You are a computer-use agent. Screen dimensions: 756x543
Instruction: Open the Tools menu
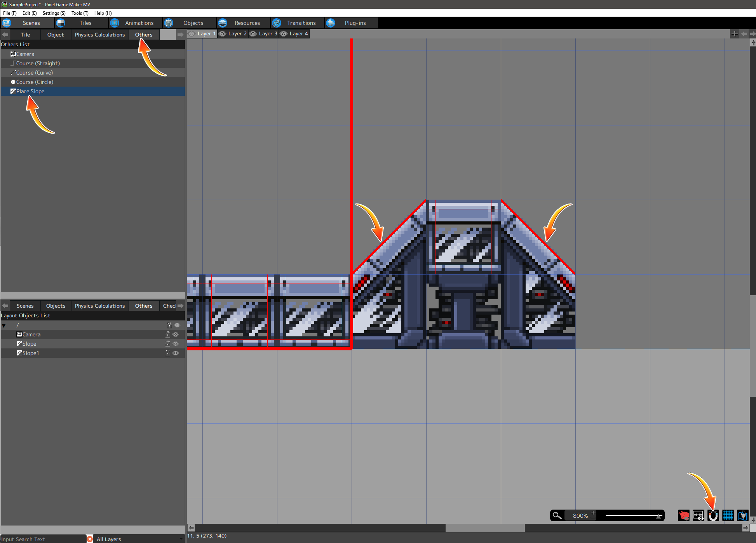pyautogui.click(x=80, y=13)
